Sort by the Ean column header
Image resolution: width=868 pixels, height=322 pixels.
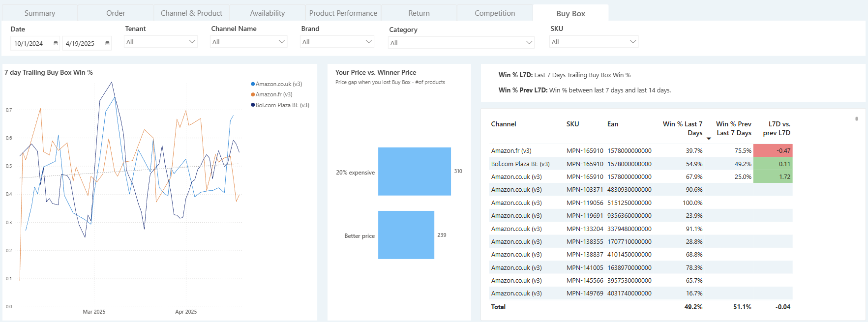tap(613, 124)
